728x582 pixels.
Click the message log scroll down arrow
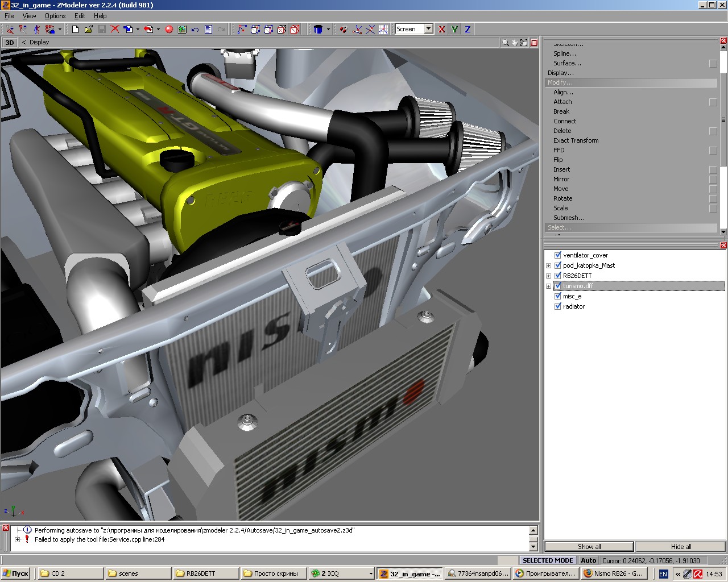pos(533,547)
